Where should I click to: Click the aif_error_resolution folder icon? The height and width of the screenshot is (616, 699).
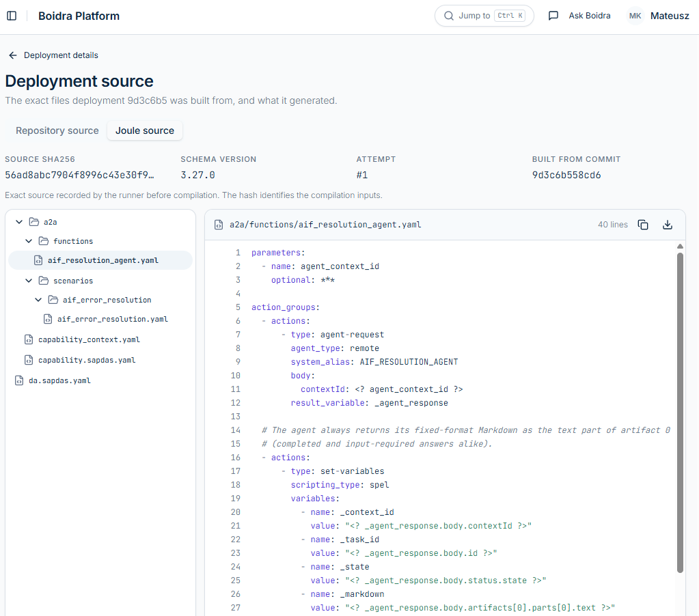53,300
